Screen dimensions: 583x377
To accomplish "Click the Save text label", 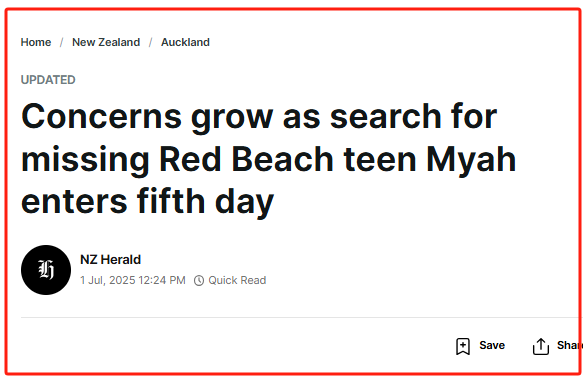I will [492, 345].
